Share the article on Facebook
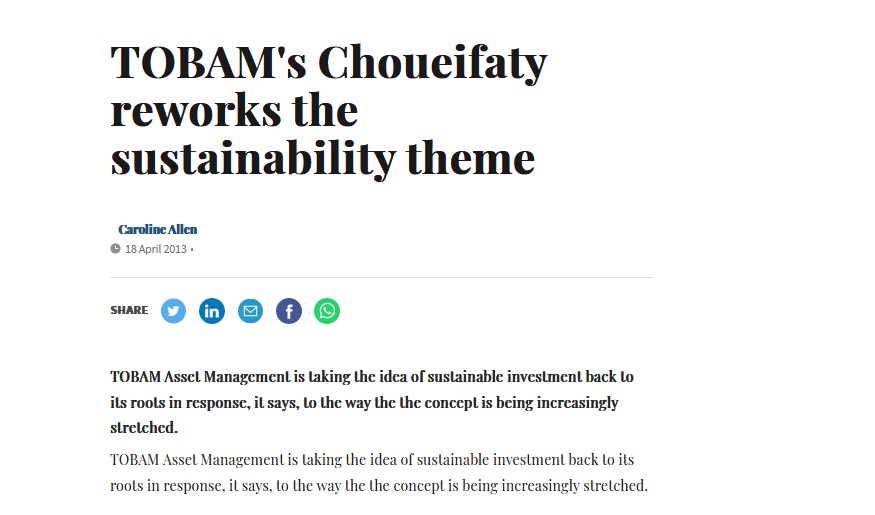Viewport: 875px width, 515px height. tap(288, 311)
